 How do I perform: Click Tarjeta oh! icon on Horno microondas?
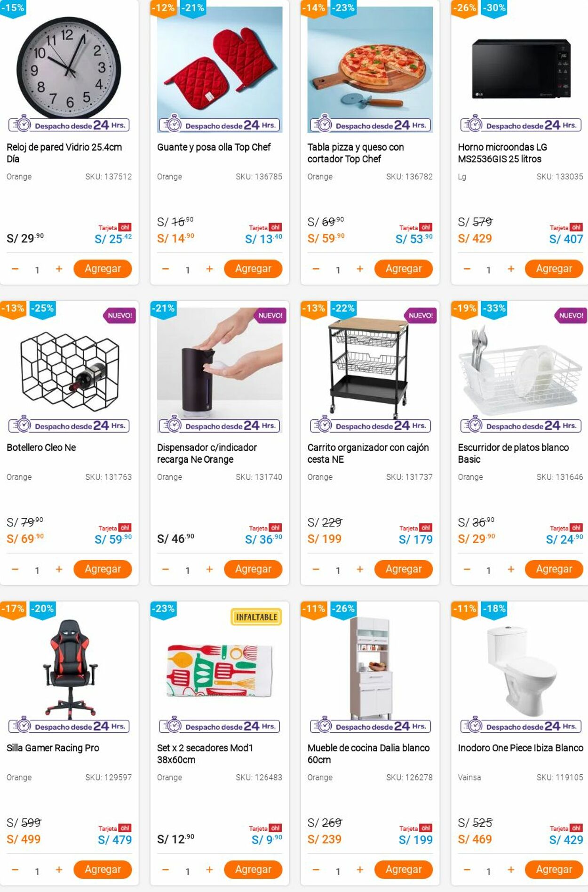[566, 227]
